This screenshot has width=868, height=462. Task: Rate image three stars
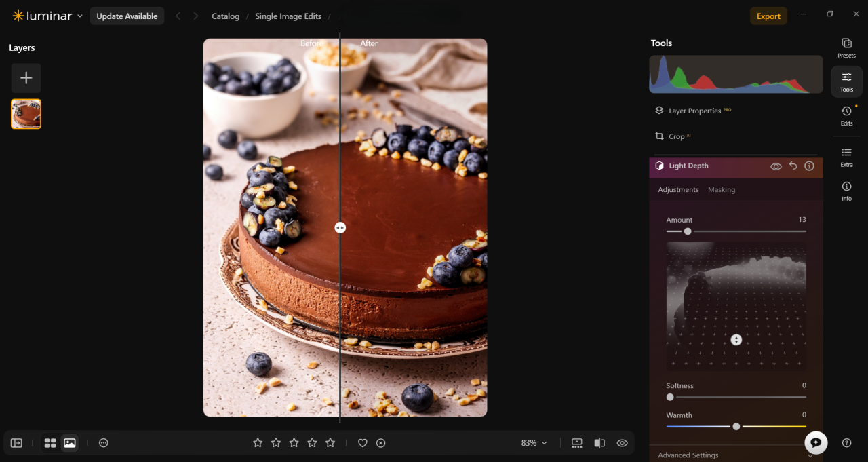[294, 443]
